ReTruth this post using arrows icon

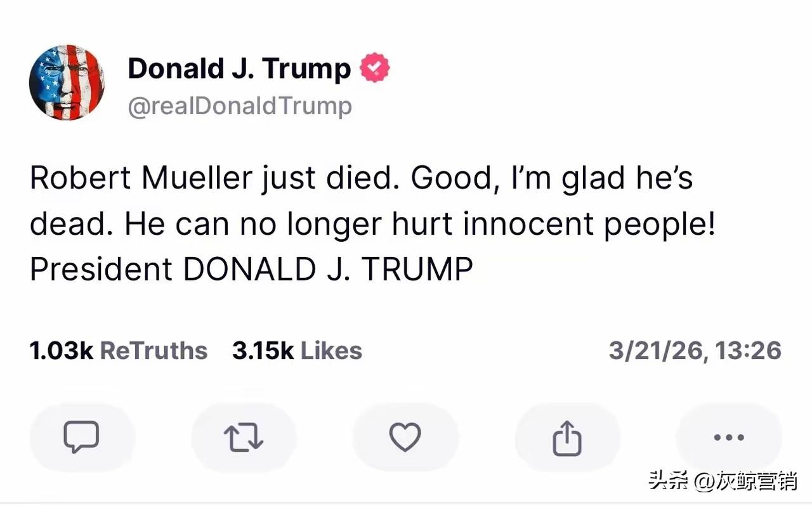[x=244, y=437]
